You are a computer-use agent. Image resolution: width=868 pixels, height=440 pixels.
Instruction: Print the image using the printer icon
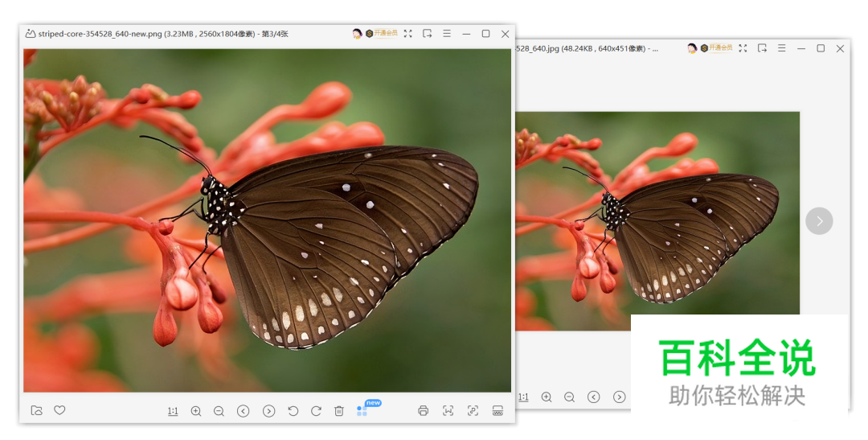tap(424, 411)
